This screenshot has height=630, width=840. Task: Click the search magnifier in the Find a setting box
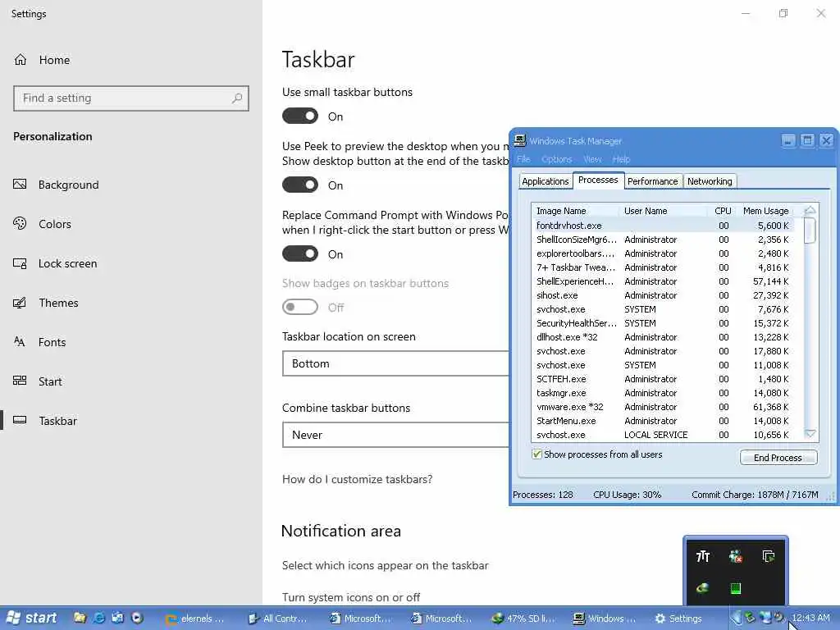point(237,98)
